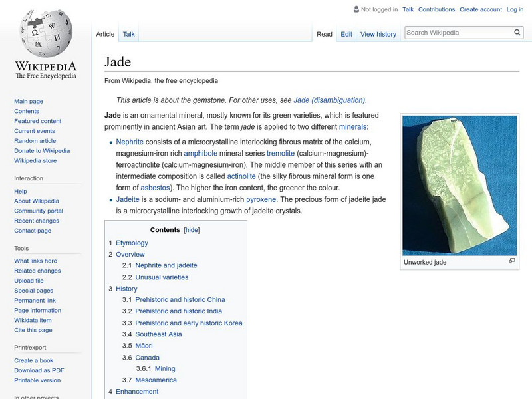
Task: Click the Log in link
Action: (515, 9)
